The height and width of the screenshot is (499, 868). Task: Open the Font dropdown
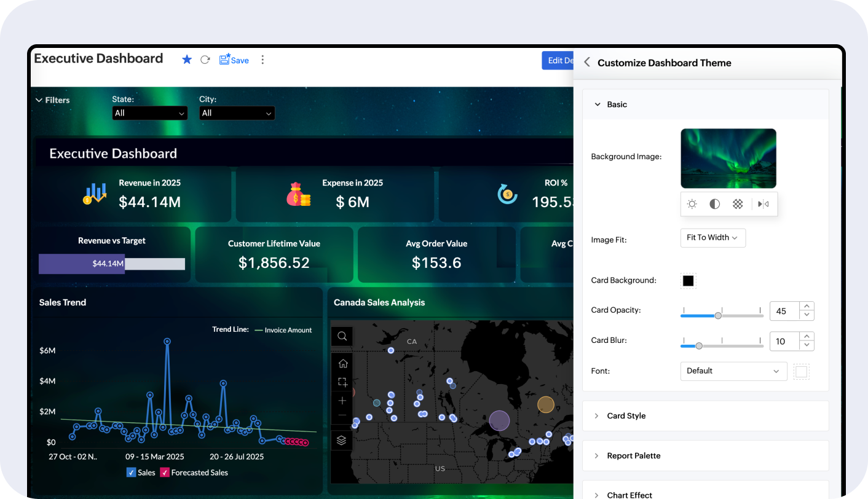click(733, 371)
